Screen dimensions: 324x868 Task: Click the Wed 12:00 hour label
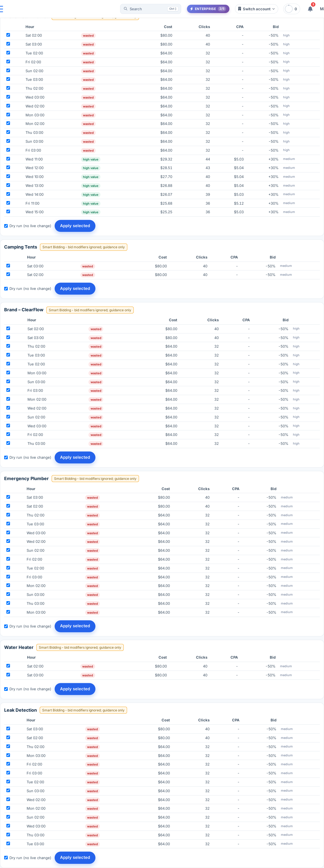pyautogui.click(x=34, y=168)
